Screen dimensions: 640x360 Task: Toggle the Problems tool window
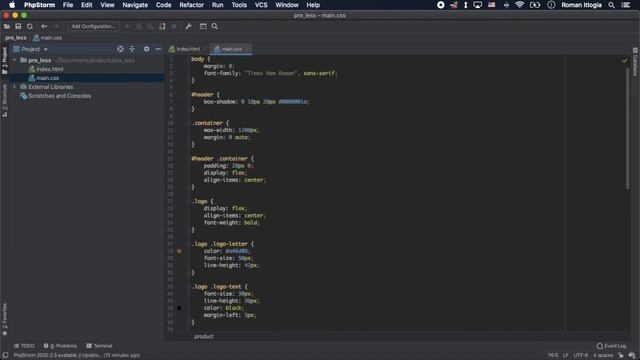coord(60,346)
